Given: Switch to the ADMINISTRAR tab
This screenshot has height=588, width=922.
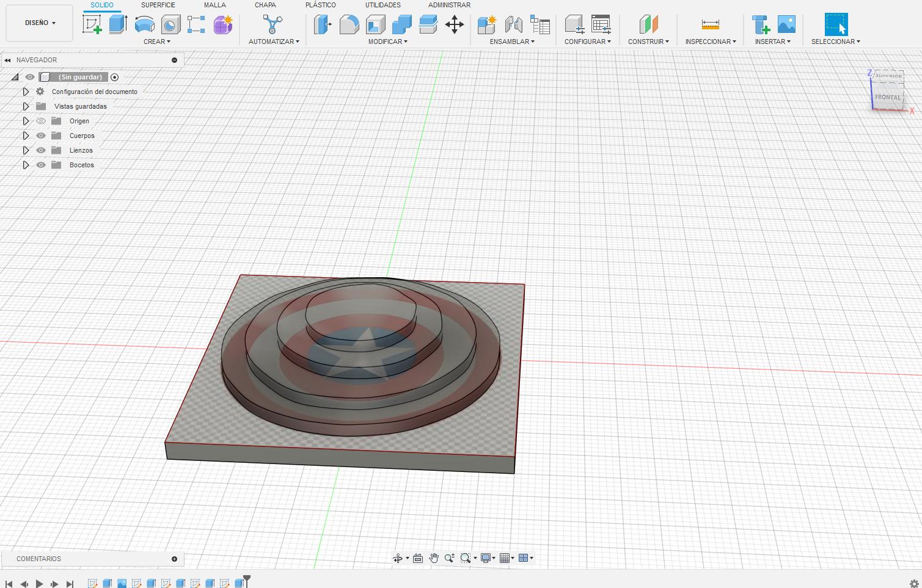Looking at the screenshot, I should point(449,5).
